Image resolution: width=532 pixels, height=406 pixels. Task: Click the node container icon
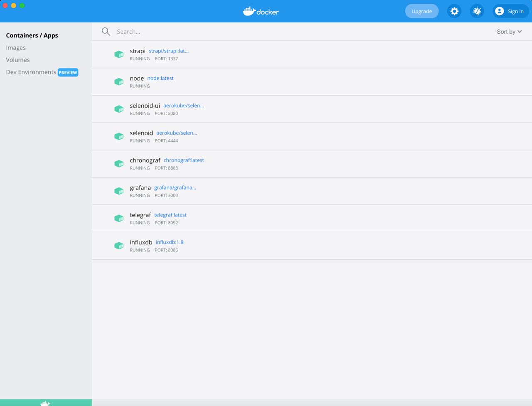tap(119, 82)
